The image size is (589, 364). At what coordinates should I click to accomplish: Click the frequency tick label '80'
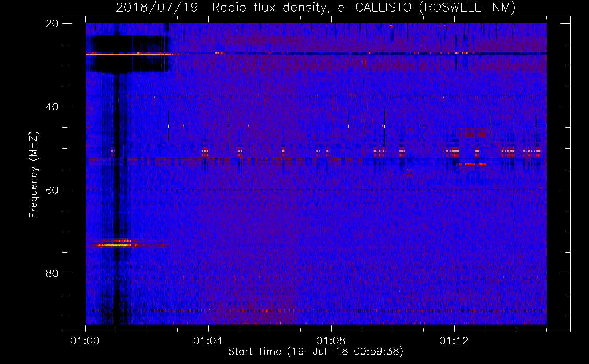(x=52, y=273)
